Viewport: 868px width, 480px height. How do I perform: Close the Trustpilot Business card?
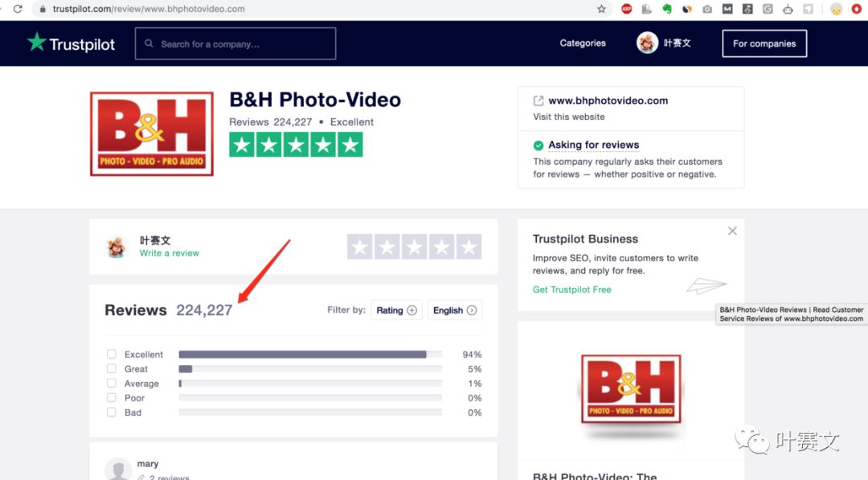point(732,231)
